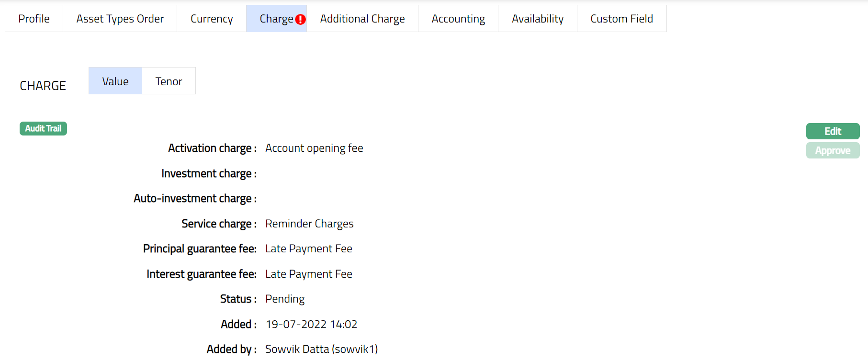Click the Approve button
Screen dimensions: 868x361
tap(833, 150)
